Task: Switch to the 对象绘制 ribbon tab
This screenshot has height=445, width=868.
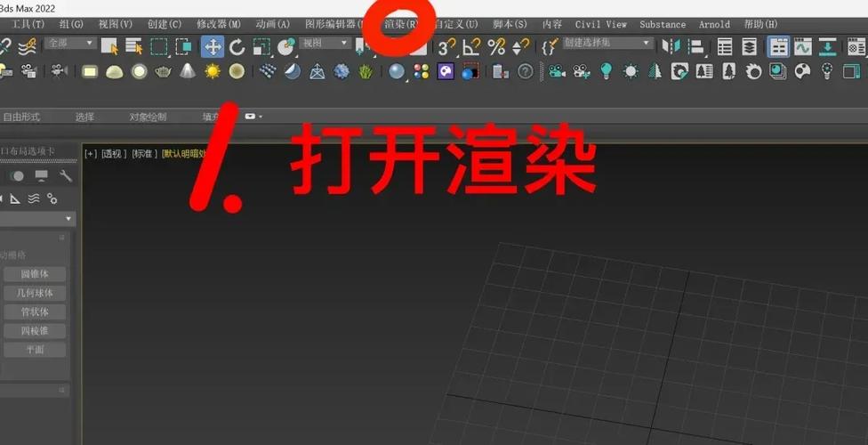Action: pyautogui.click(x=148, y=117)
